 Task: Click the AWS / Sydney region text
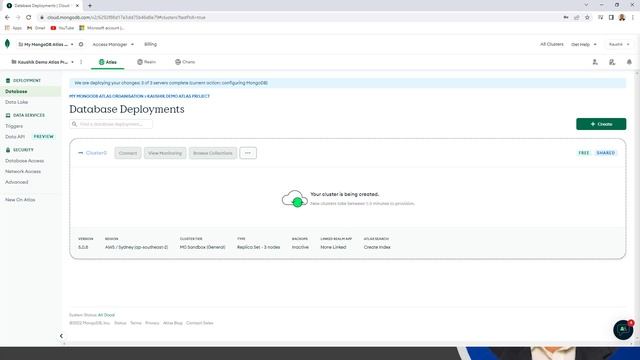tap(136, 247)
